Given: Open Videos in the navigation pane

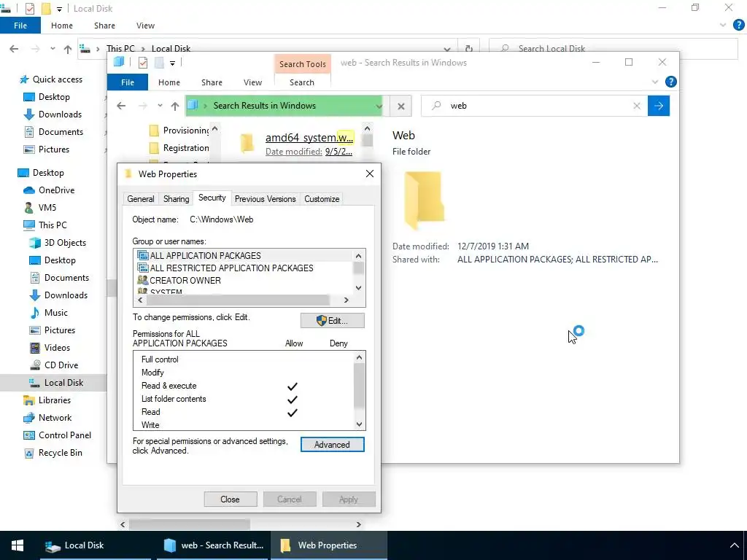Looking at the screenshot, I should (x=50, y=348).
